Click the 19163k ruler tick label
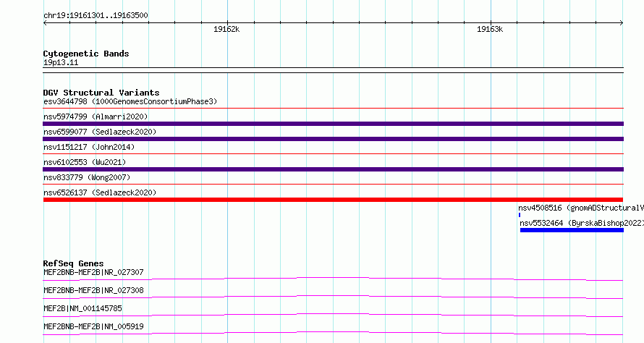Screen dimensions: 644x343 pyautogui.click(x=490, y=29)
